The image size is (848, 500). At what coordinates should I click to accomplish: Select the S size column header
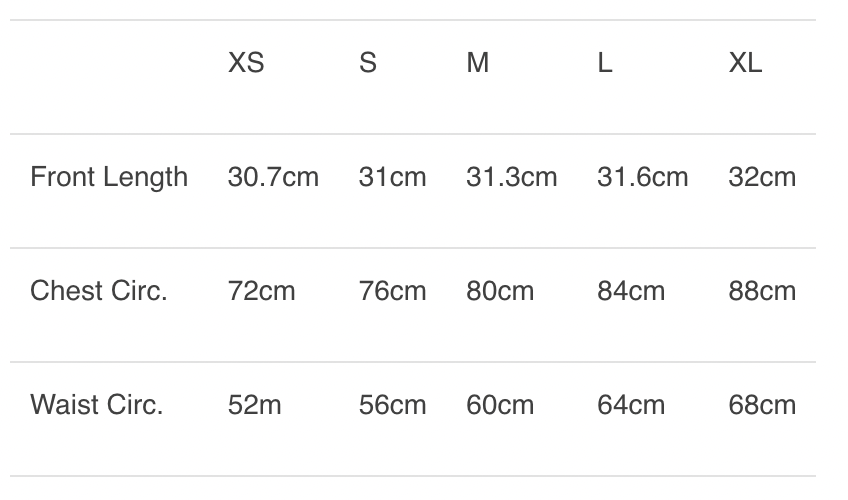(368, 63)
